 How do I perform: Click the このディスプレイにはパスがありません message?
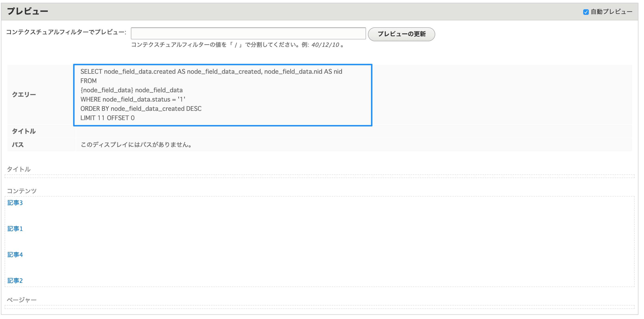pos(136,145)
